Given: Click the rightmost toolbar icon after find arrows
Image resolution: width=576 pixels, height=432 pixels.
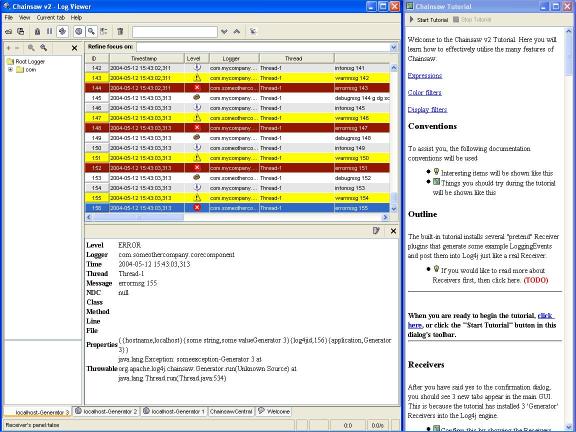Looking at the screenshot, I should click(253, 32).
